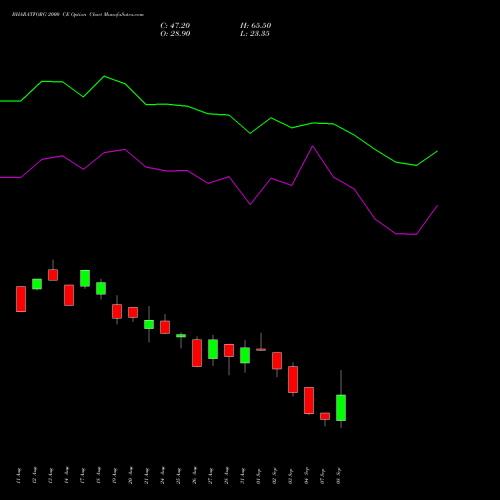The image size is (500, 500).
Task: Click the thin doji candle for 01 Sep
Action: point(261,349)
